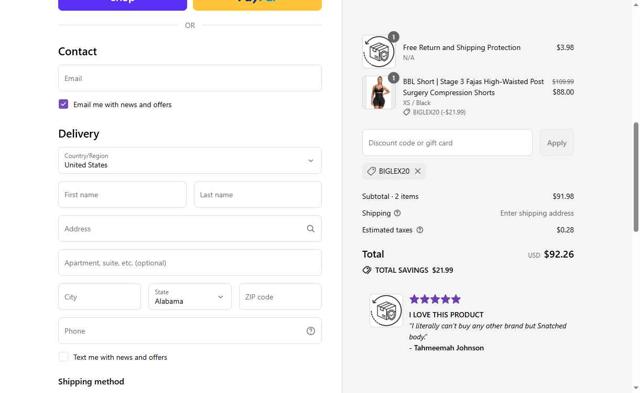Viewport: 640px width, 393px height.
Task: Click the info icon next to Shipping
Action: click(x=397, y=213)
